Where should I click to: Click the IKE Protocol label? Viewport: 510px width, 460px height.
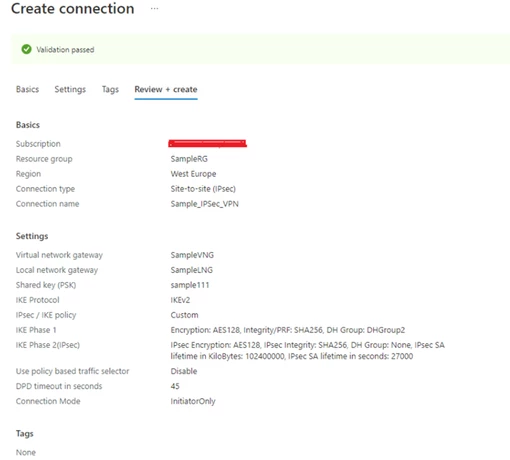[x=38, y=300]
